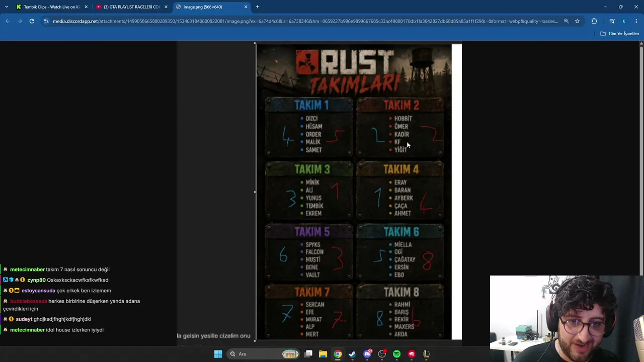Open File Explorer from the taskbar

tap(323, 354)
